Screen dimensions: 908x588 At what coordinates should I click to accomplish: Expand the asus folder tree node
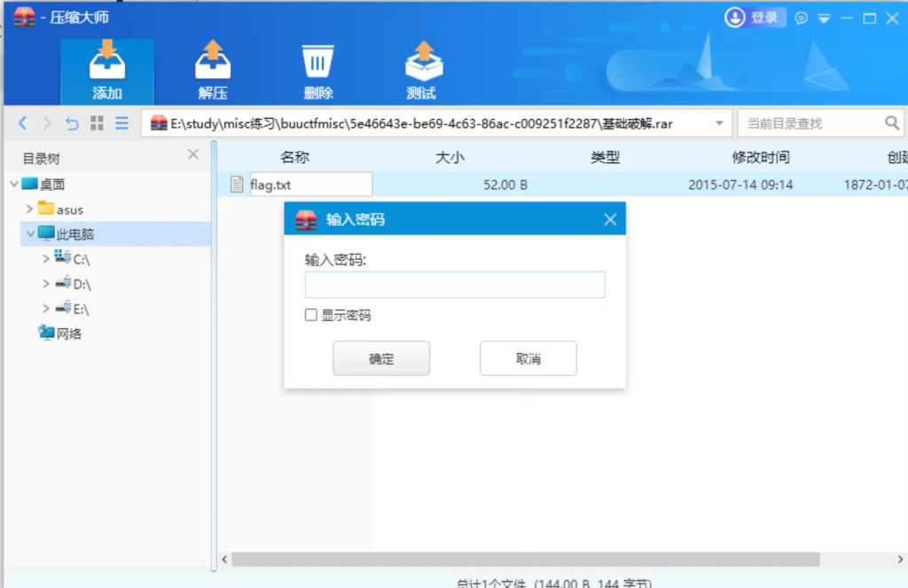point(29,208)
